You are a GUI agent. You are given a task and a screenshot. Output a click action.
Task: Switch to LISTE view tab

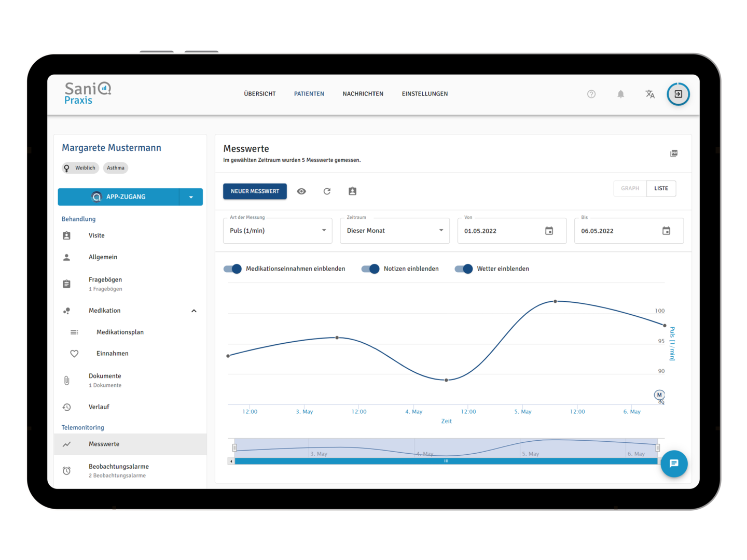[x=661, y=188]
